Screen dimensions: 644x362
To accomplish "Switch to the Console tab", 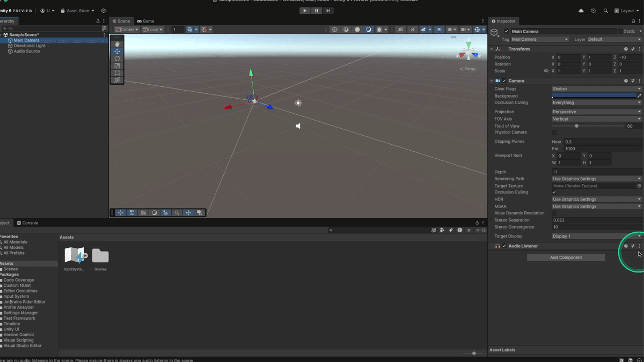I will tap(27, 223).
